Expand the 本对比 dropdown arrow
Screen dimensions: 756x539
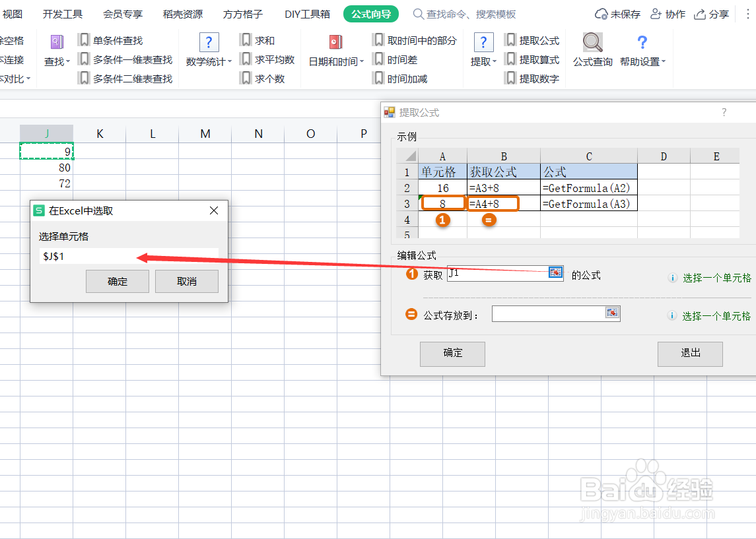28,79
